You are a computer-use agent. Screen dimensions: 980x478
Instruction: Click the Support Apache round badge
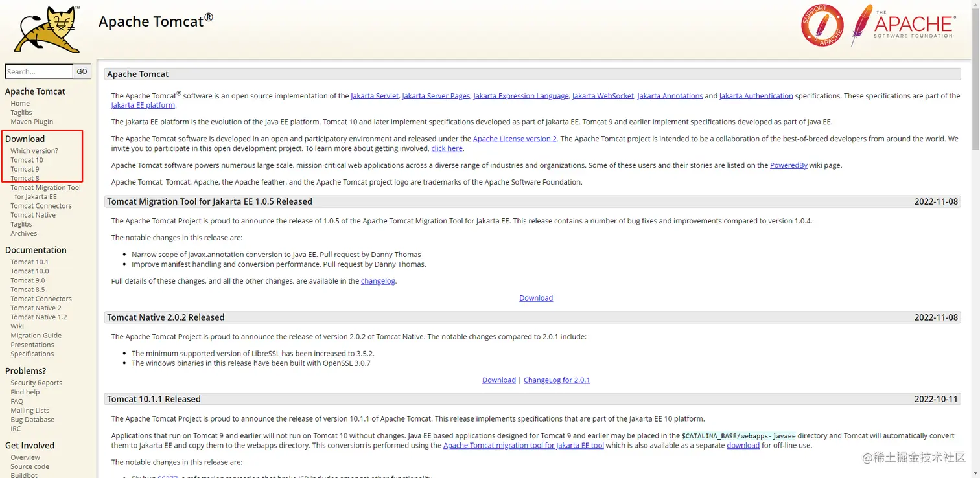(x=822, y=26)
